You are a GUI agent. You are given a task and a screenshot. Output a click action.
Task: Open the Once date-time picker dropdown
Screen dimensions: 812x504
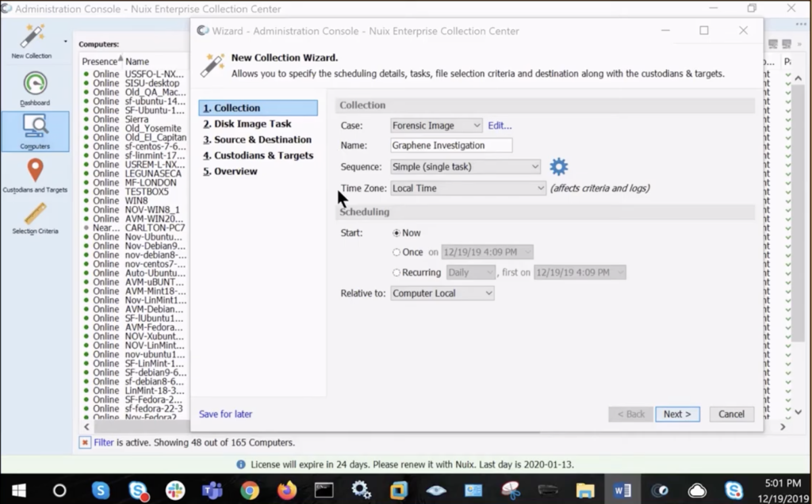point(488,252)
